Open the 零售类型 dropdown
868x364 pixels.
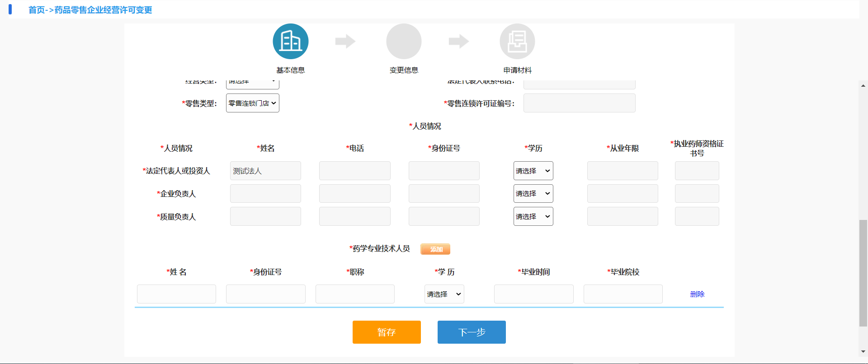pyautogui.click(x=252, y=103)
